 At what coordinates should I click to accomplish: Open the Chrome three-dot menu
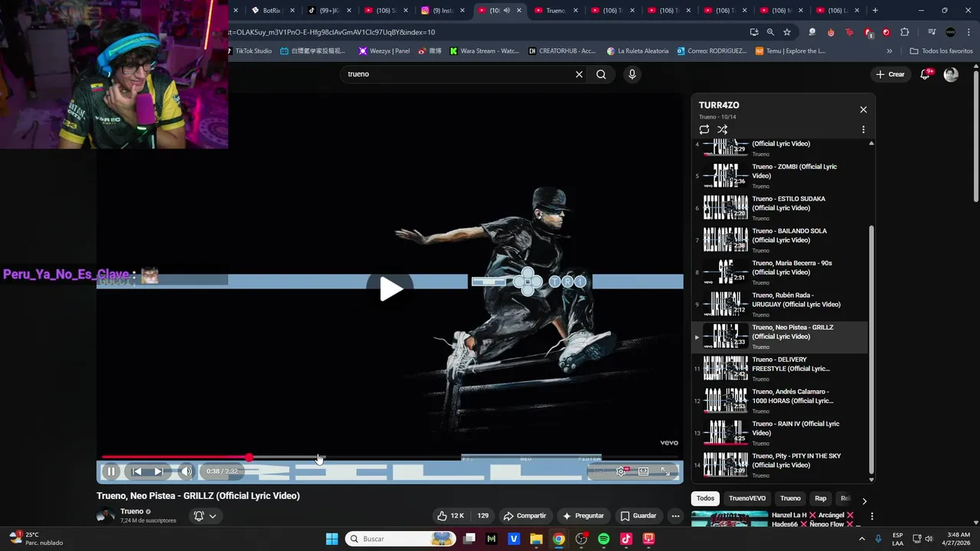(x=970, y=32)
